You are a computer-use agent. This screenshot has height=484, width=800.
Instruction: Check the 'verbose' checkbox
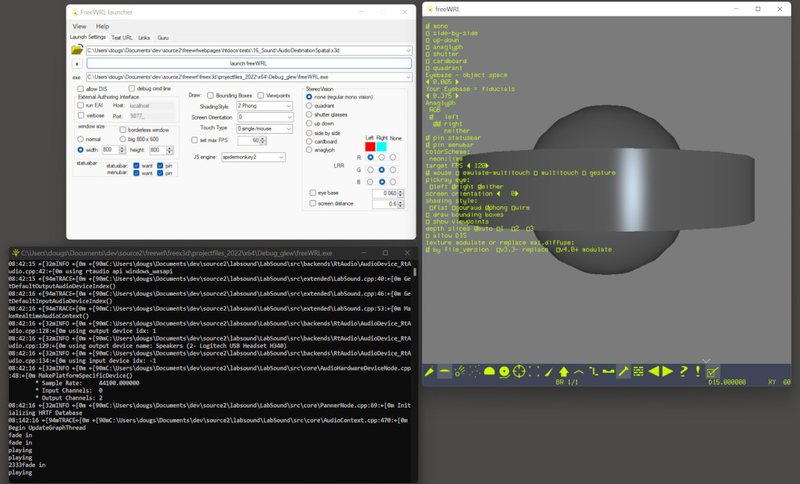click(x=81, y=116)
